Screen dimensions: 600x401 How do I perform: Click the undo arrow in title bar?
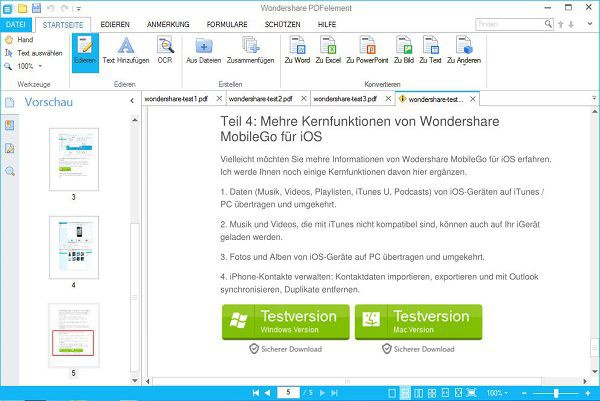pos(51,8)
